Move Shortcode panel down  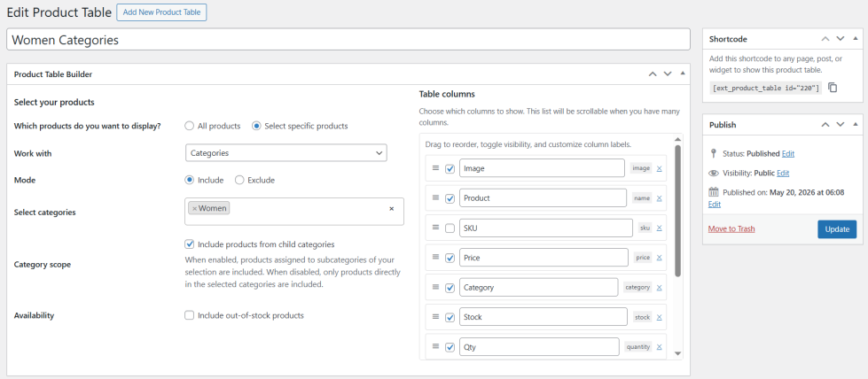pyautogui.click(x=841, y=39)
